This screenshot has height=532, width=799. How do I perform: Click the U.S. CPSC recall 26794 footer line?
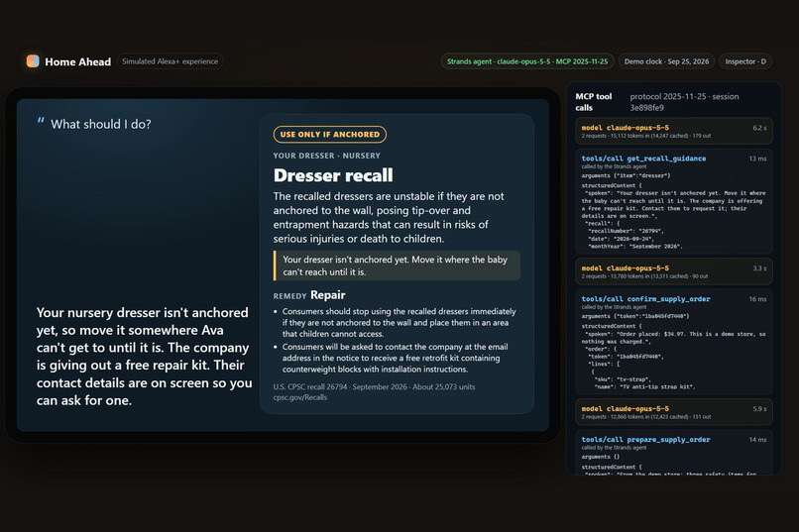coord(374,387)
